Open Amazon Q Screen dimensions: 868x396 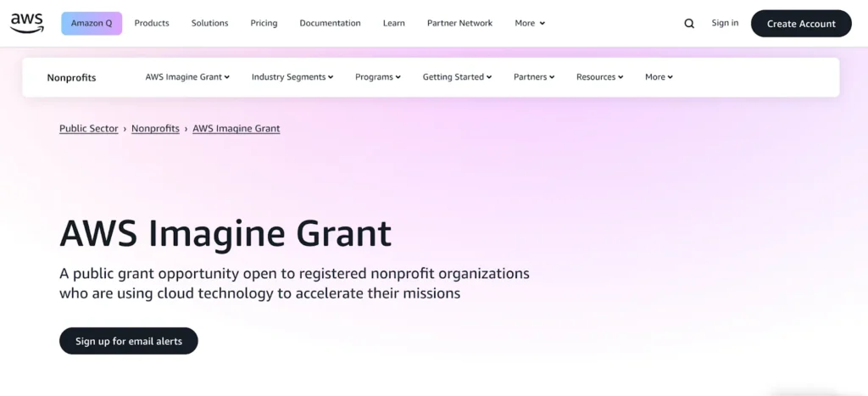tap(92, 23)
